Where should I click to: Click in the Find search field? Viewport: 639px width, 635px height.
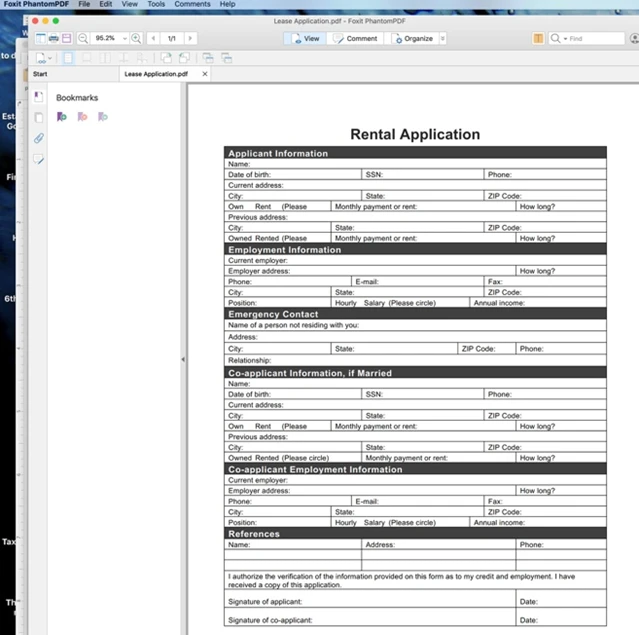[596, 38]
